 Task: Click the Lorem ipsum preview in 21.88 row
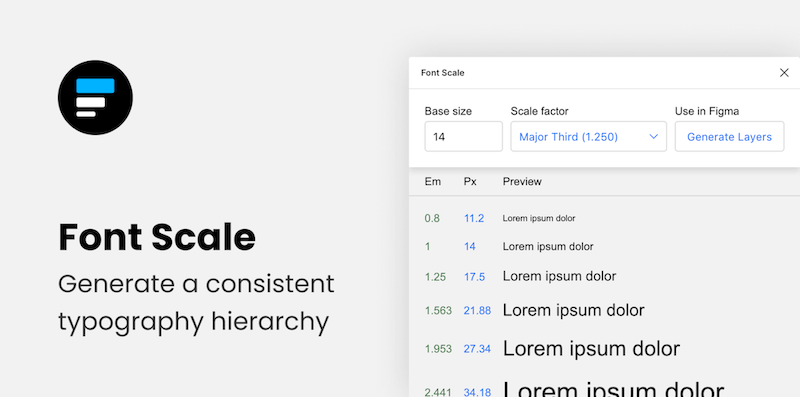[573, 310]
